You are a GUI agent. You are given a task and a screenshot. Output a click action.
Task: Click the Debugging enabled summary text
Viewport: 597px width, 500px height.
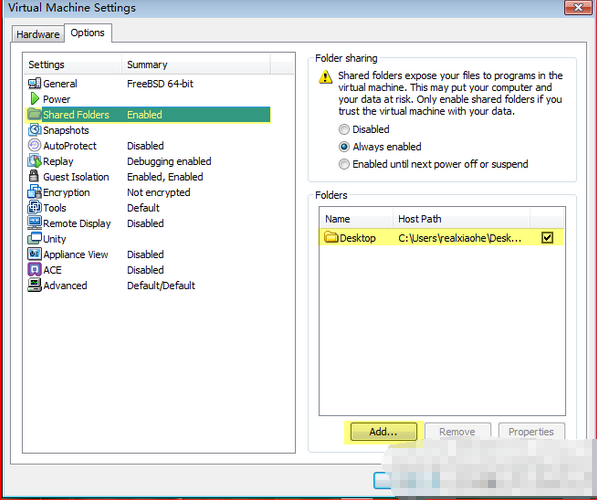(x=169, y=161)
